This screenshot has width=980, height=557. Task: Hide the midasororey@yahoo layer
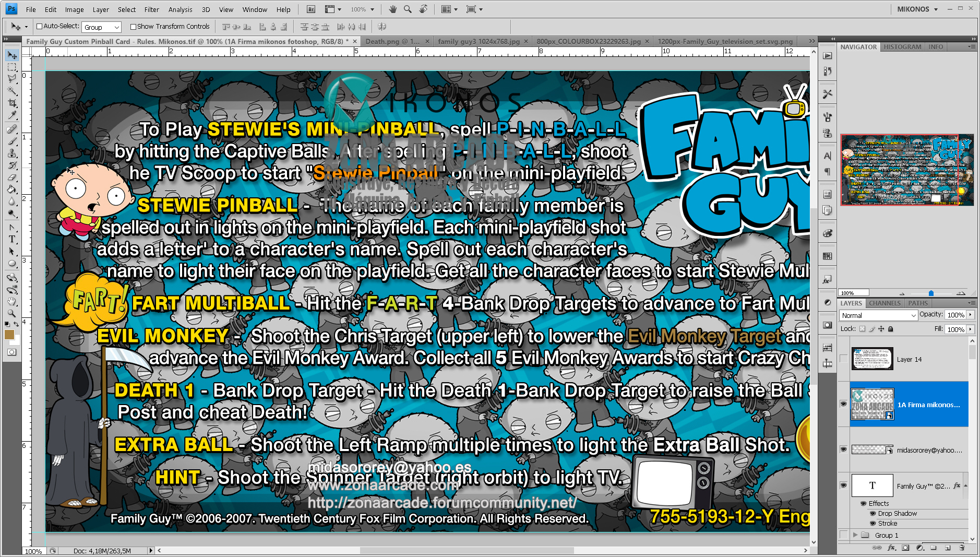pyautogui.click(x=843, y=449)
